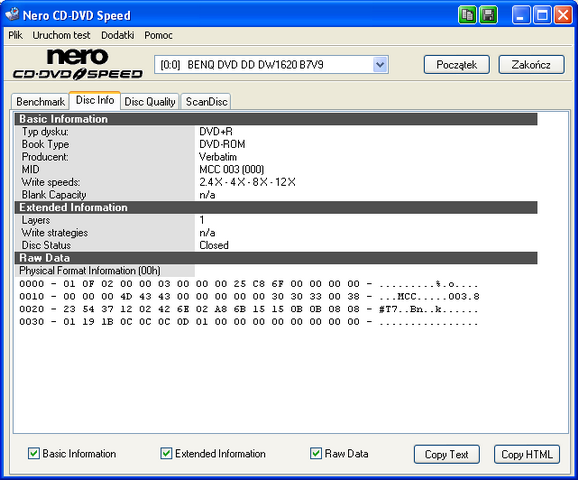Click the Producent label
Screen dimensions: 578x480
point(45,157)
